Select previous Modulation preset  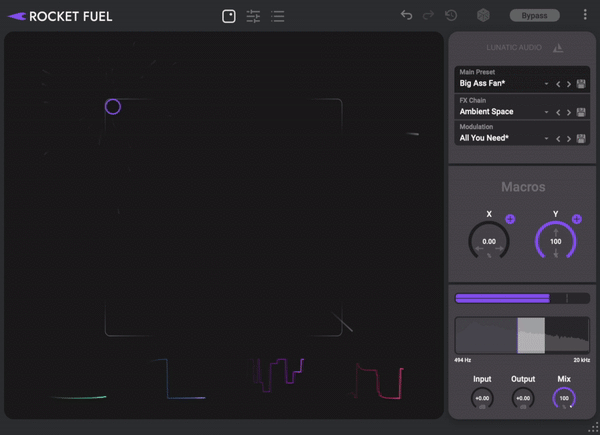point(558,139)
